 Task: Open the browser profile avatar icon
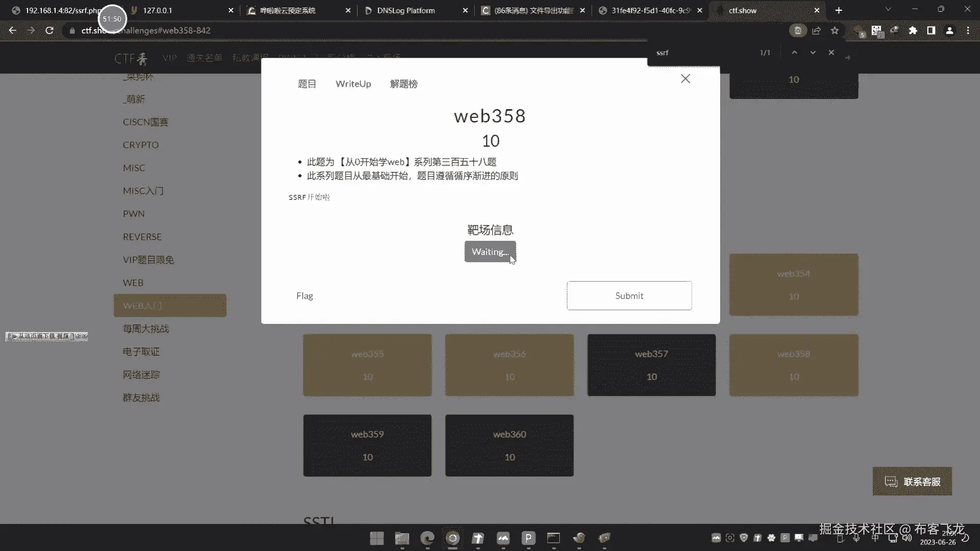click(x=949, y=31)
